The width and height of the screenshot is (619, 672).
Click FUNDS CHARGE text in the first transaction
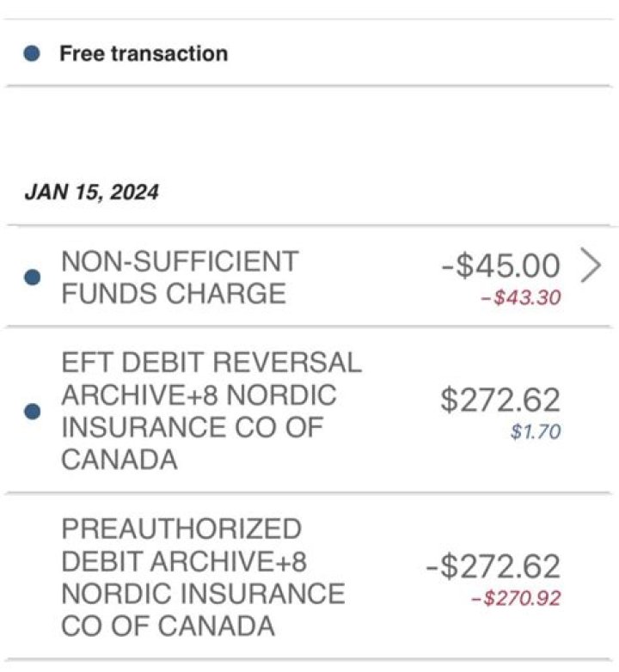point(173,293)
